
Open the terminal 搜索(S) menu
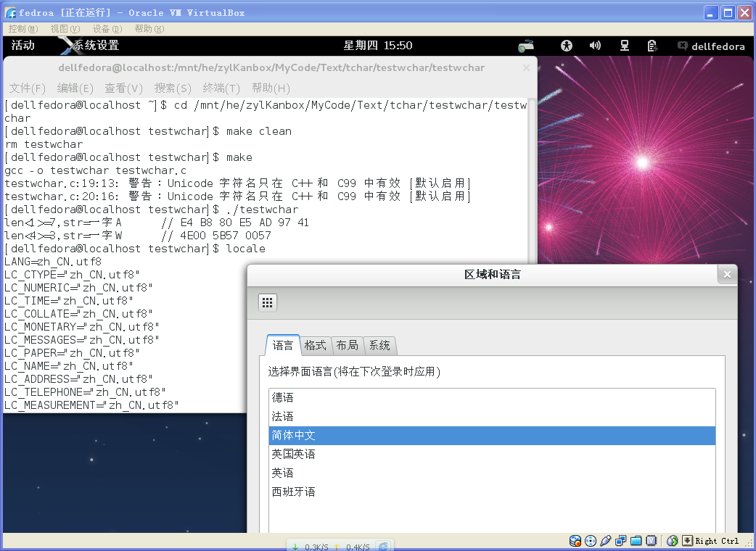[x=173, y=88]
